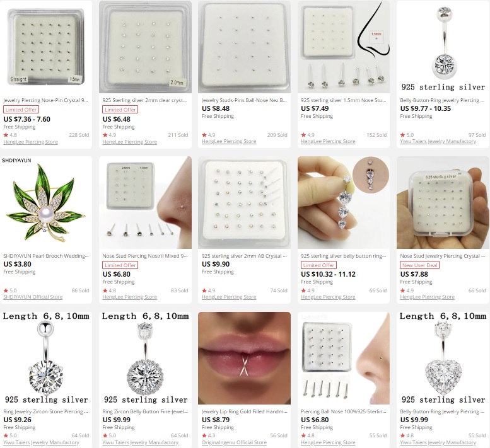Click price US $9.90 AB Crystal item

tap(216, 264)
